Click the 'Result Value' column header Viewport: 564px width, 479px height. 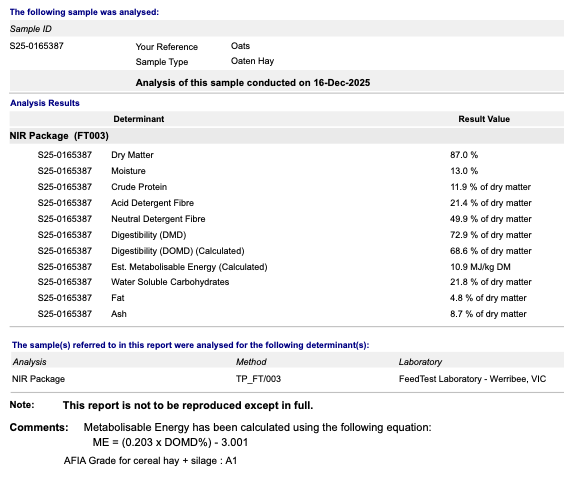[x=484, y=119]
